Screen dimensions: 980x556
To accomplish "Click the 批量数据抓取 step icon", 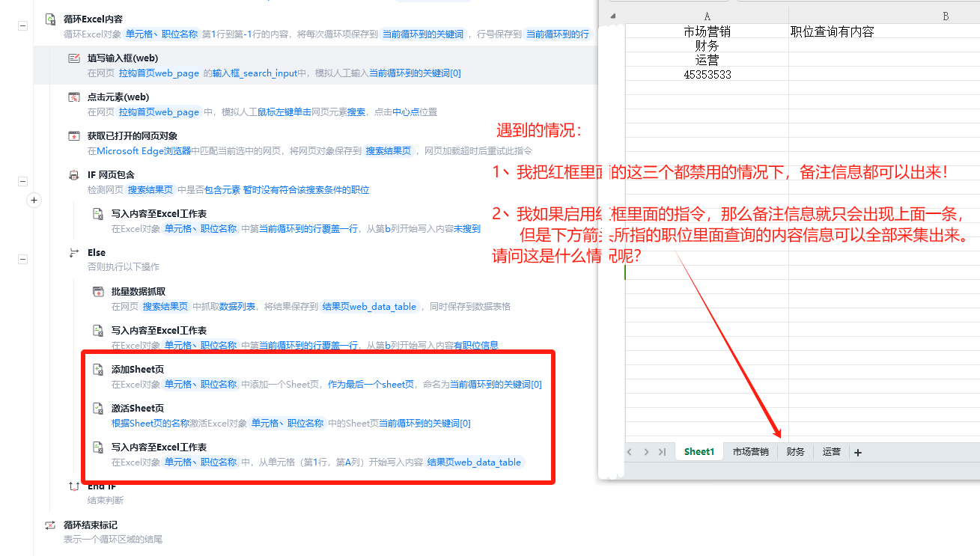I will tap(98, 292).
